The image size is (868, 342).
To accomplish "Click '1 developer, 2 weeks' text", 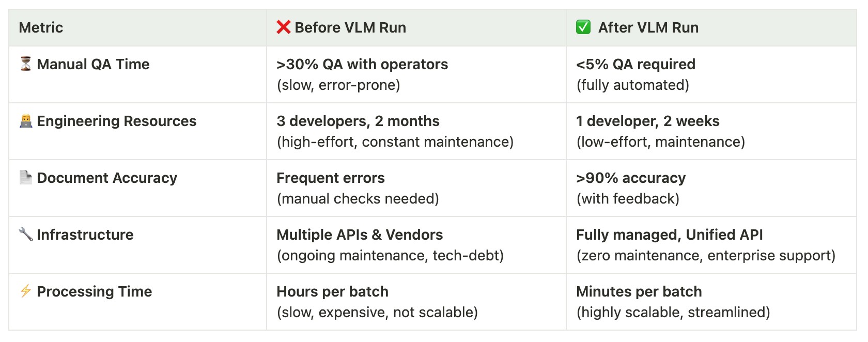I will pyautogui.click(x=648, y=121).
